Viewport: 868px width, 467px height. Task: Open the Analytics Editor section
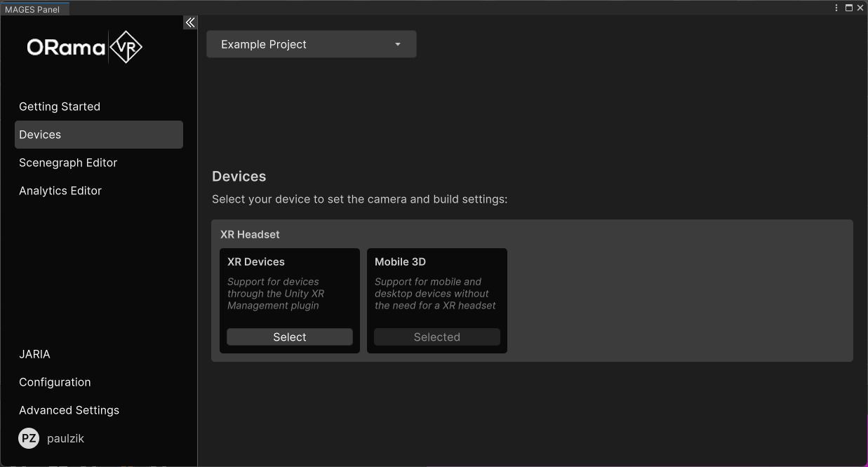point(60,191)
